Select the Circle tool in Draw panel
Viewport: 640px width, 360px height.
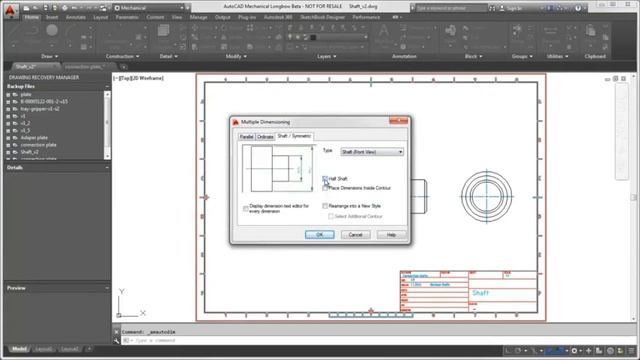pos(52,30)
